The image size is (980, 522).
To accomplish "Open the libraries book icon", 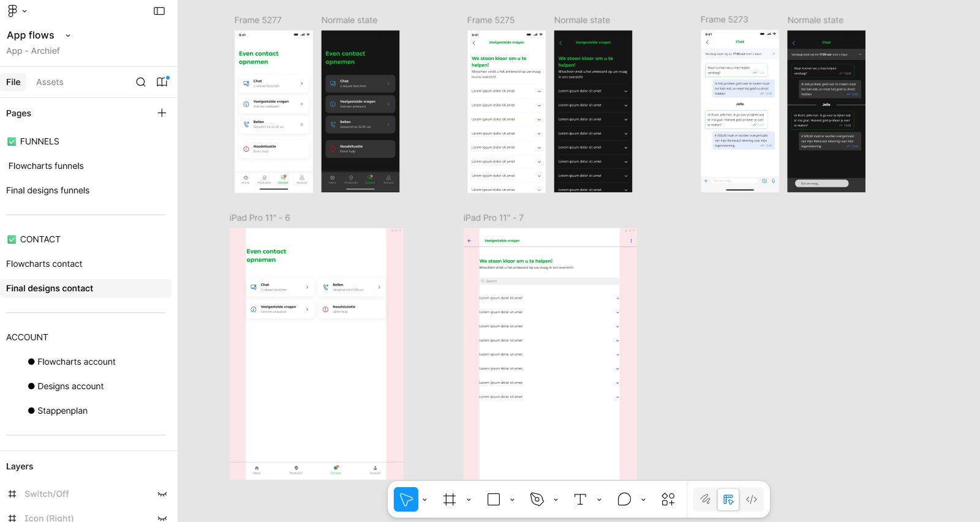I will pos(162,82).
